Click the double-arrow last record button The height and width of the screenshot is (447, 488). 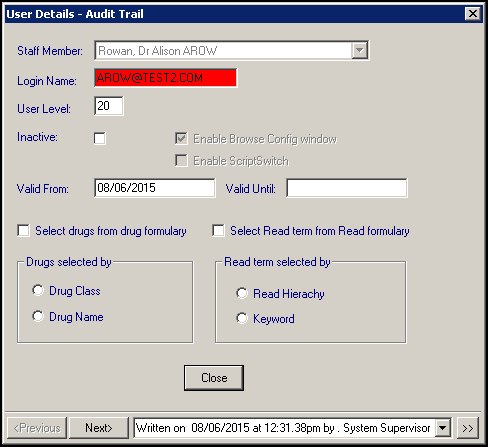click(x=467, y=428)
